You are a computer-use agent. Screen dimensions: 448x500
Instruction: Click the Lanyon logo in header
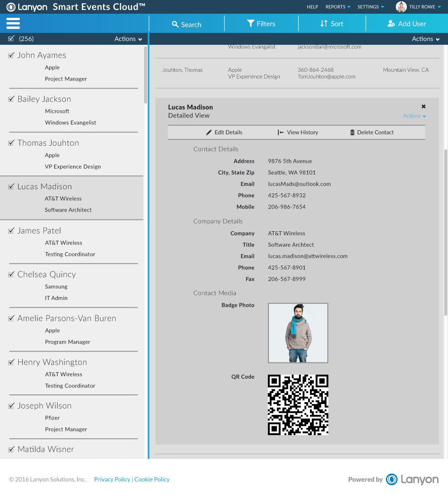27,7
